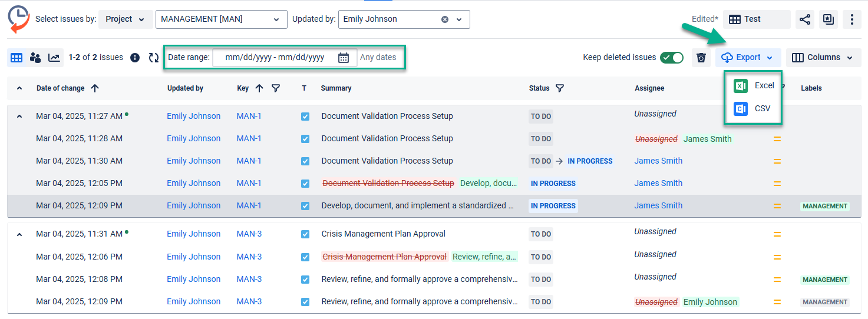Open the first MAN-1 issue key link

pyautogui.click(x=249, y=116)
